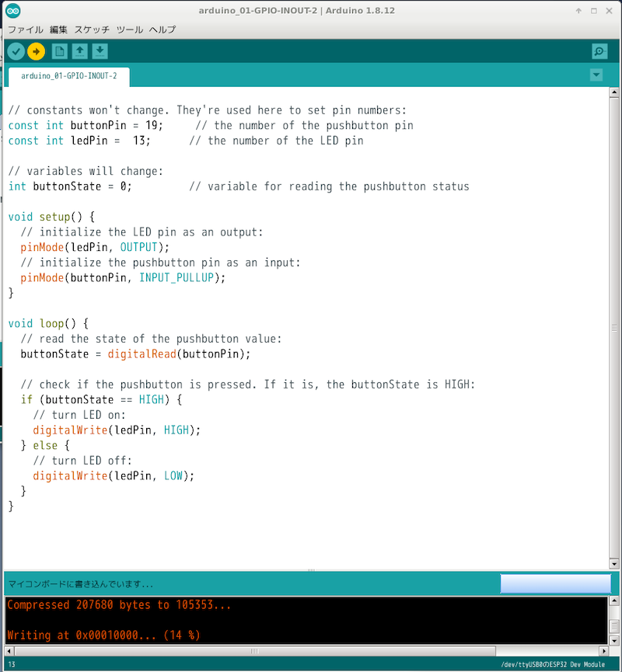Open the tab options dropdown arrow
The image size is (622, 672).
pyautogui.click(x=596, y=75)
